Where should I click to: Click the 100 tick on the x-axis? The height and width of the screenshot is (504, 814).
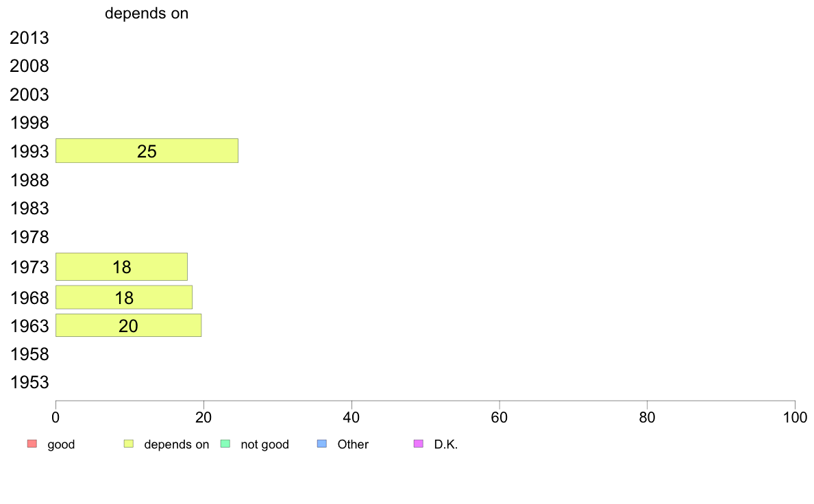(795, 417)
